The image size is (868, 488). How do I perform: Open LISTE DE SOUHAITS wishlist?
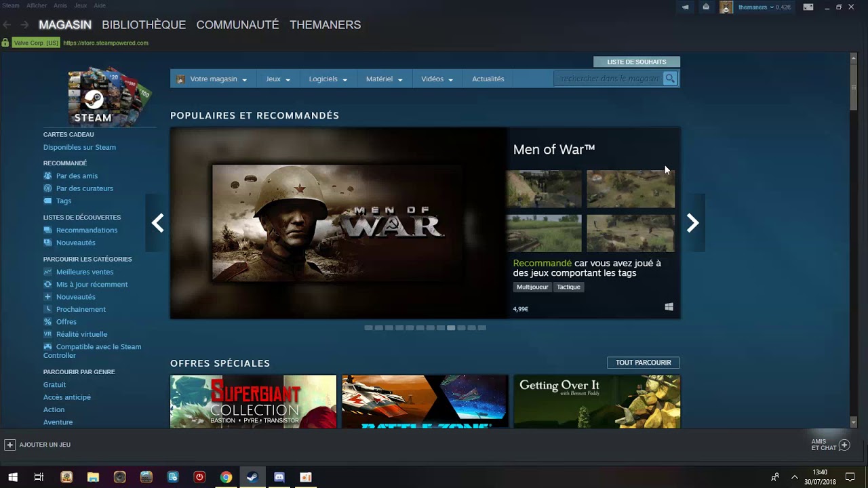637,62
